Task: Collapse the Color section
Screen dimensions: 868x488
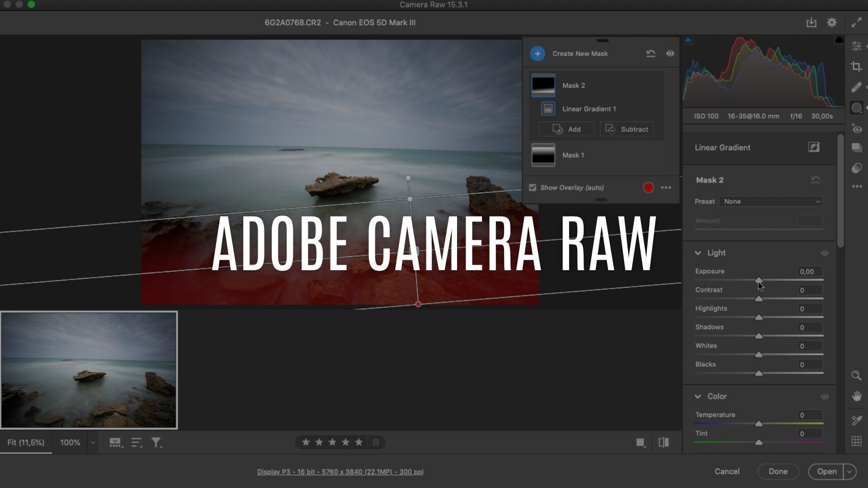Action: (698, 396)
